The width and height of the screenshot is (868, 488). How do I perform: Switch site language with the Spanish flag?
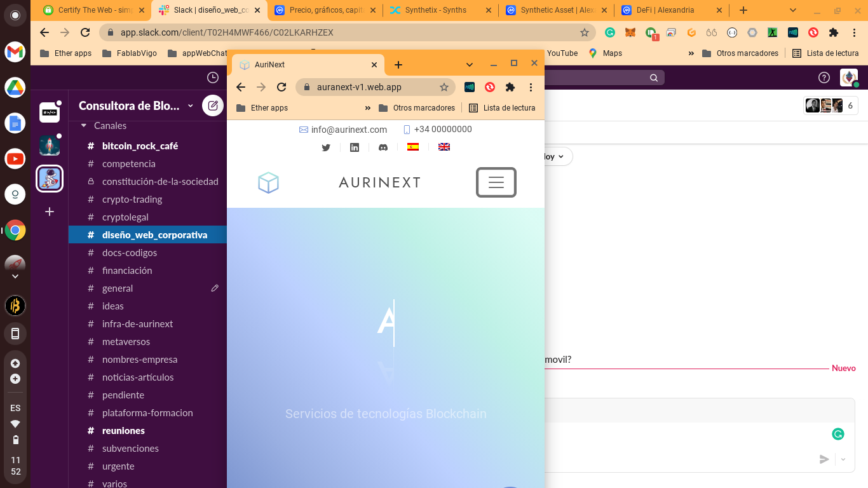click(x=413, y=147)
